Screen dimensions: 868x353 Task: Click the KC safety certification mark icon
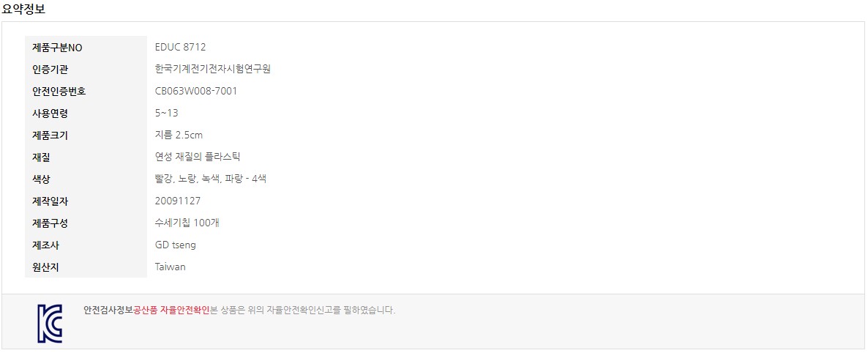50,323
